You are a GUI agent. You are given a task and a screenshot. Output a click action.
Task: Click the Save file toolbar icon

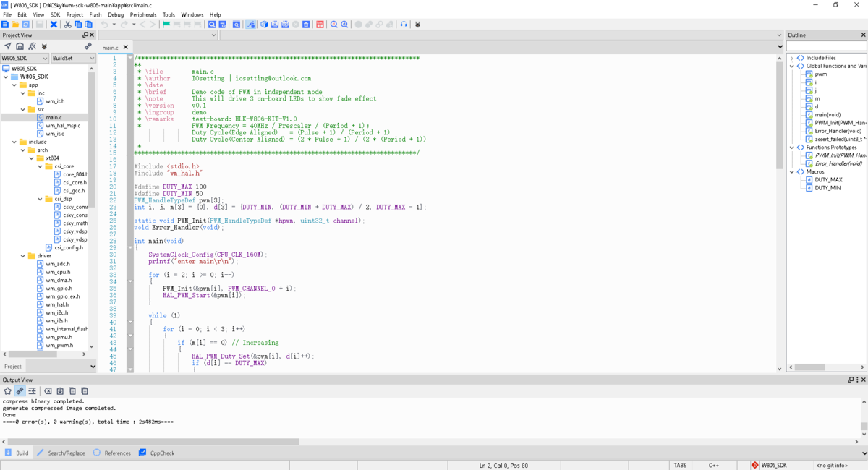click(40, 25)
